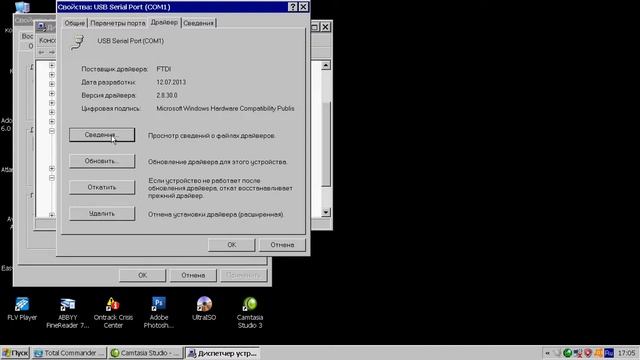The height and width of the screenshot is (360, 640).
Task: Click the help question mark in title bar
Action: pos(293,7)
